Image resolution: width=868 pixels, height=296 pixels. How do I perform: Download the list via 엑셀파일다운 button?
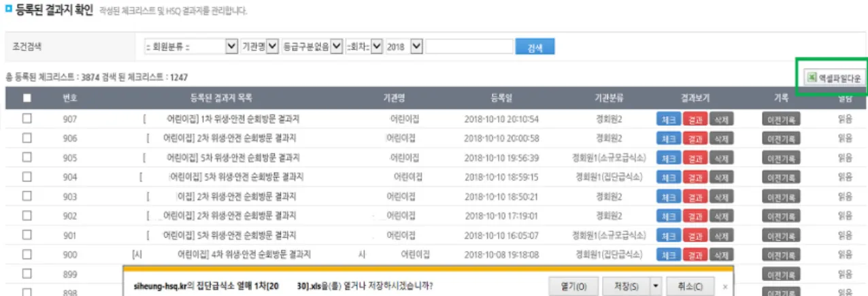click(x=833, y=79)
